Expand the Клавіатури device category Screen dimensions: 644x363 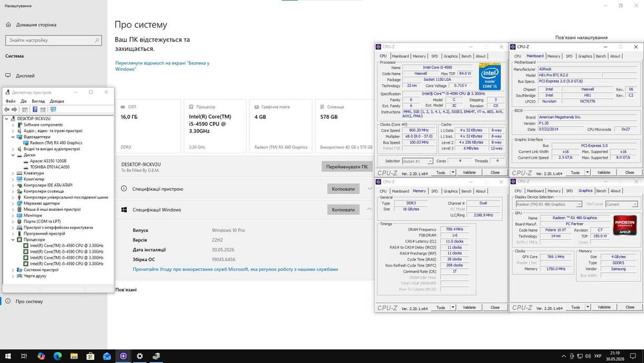(13, 173)
